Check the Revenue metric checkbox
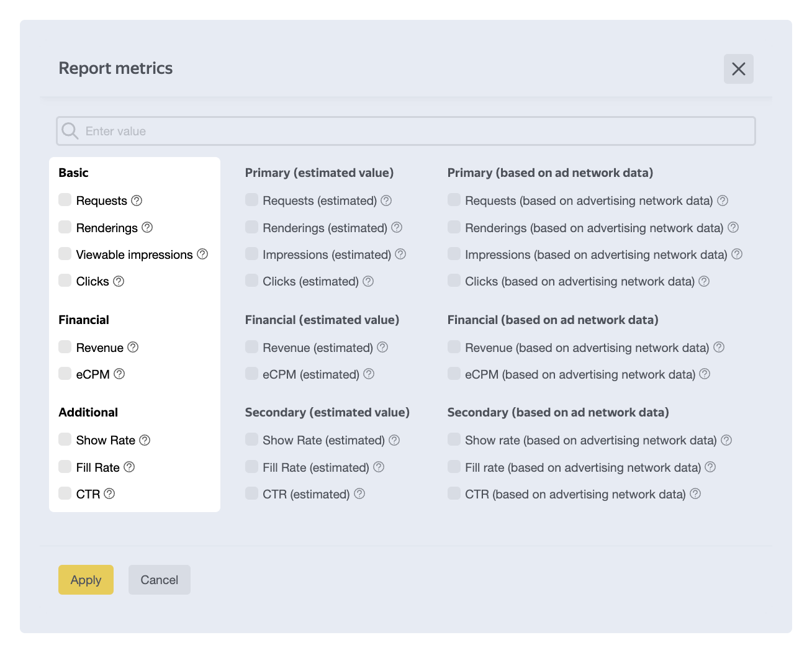Image resolution: width=812 pixels, height=653 pixels. coord(65,347)
